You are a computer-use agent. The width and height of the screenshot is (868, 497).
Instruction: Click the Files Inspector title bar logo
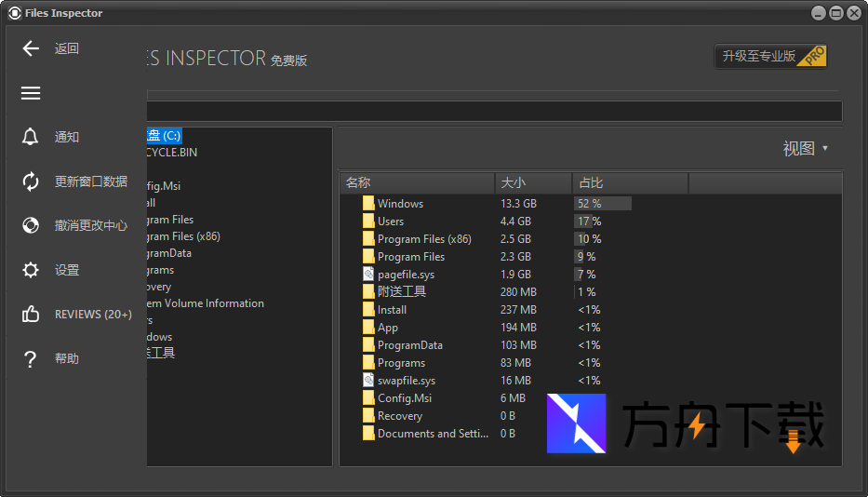pos(15,13)
